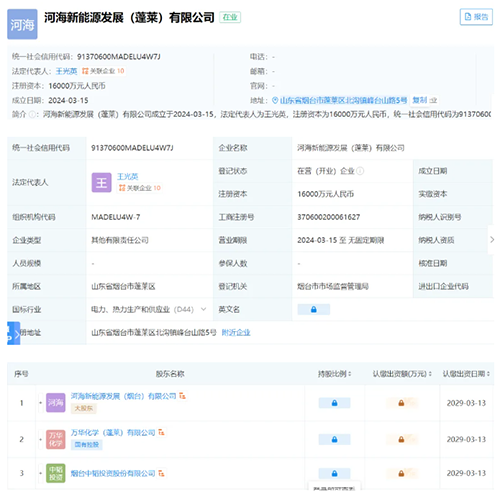500x504 pixels.
Task: Click the purple 王 avatar in the table
Action: pyautogui.click(x=102, y=183)
